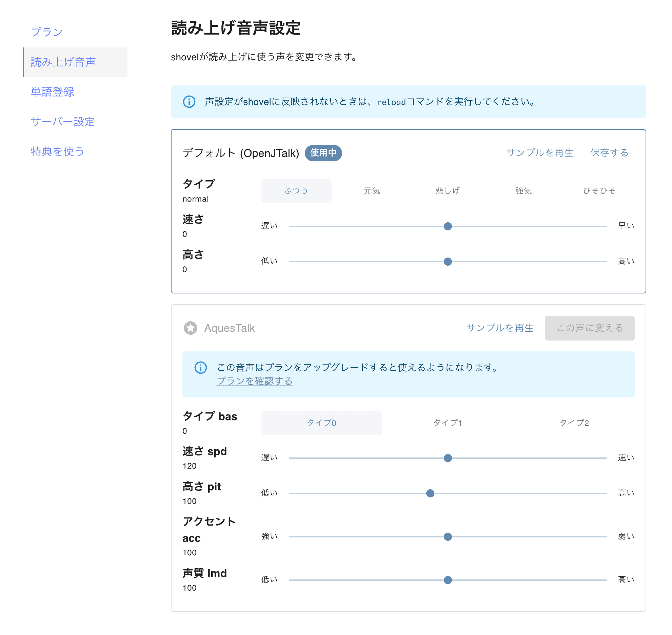This screenshot has height=635, width=672.
Task: Open the プラン page in the sidebar
Action: [x=46, y=32]
